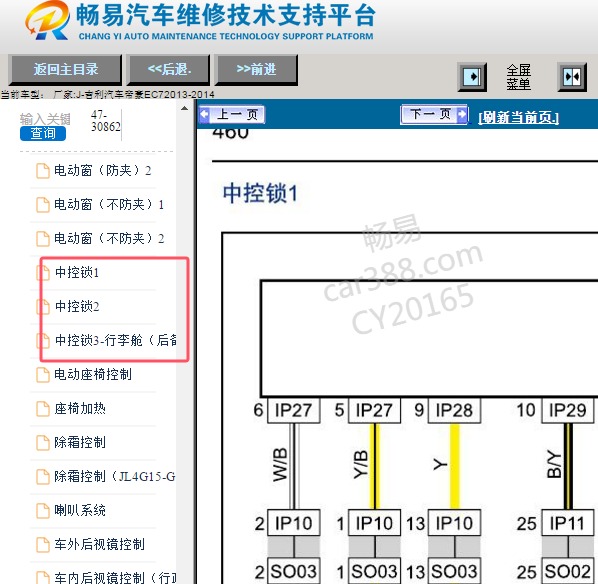The height and width of the screenshot is (584, 598).
Task: Open 除霜控制（JL4G15-G entry
Action: pos(114,476)
